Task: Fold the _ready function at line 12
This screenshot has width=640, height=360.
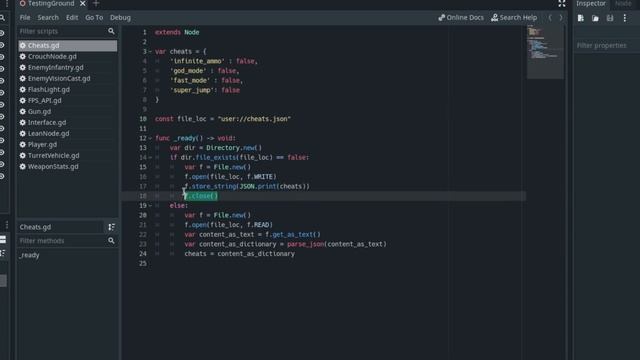Action: pyautogui.click(x=150, y=138)
